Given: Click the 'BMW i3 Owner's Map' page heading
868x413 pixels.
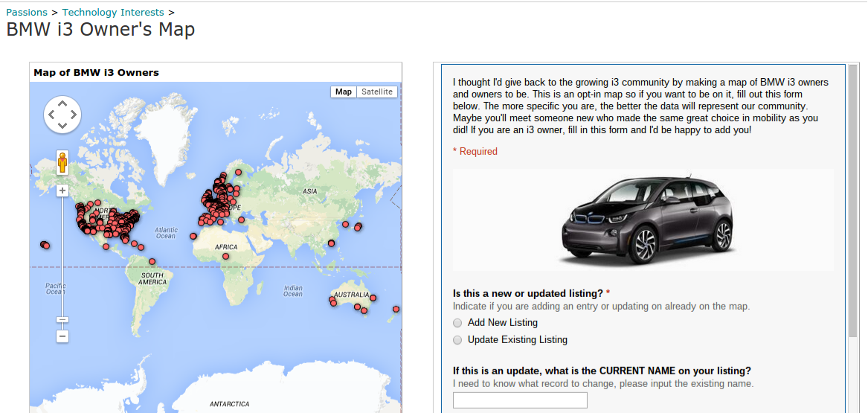Looking at the screenshot, I should 100,29.
